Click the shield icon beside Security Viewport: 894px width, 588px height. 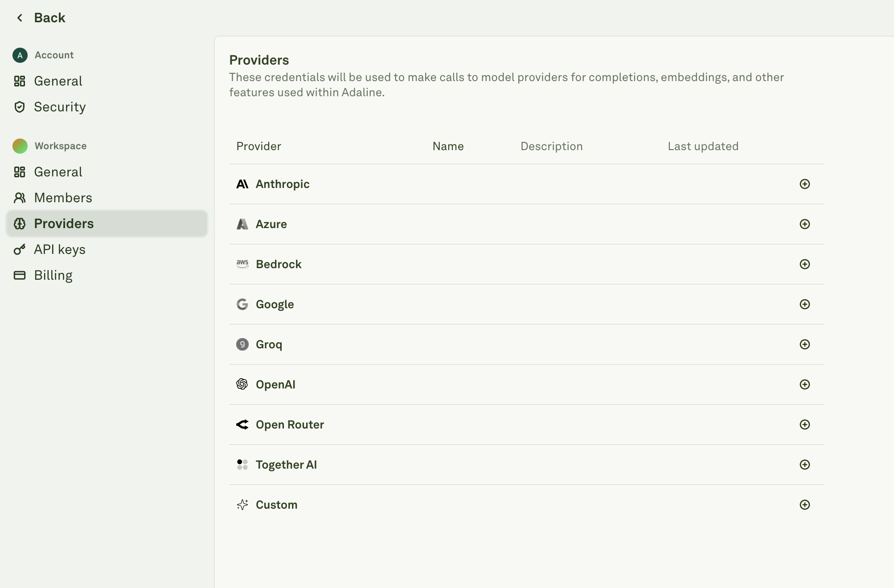point(20,107)
